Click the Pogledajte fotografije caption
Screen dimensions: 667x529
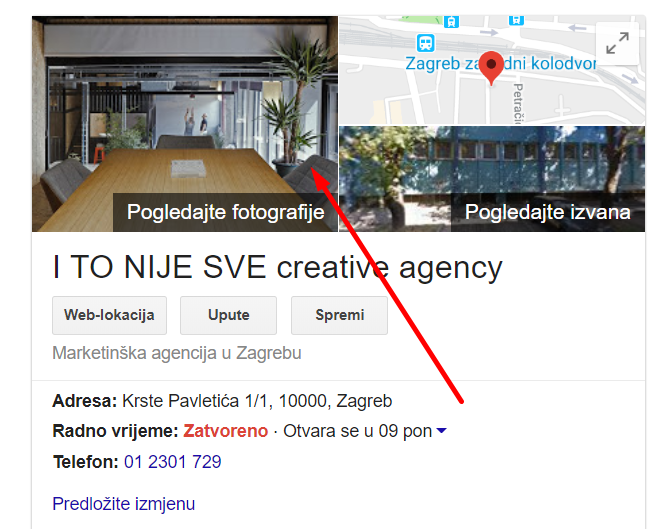pyautogui.click(x=225, y=212)
